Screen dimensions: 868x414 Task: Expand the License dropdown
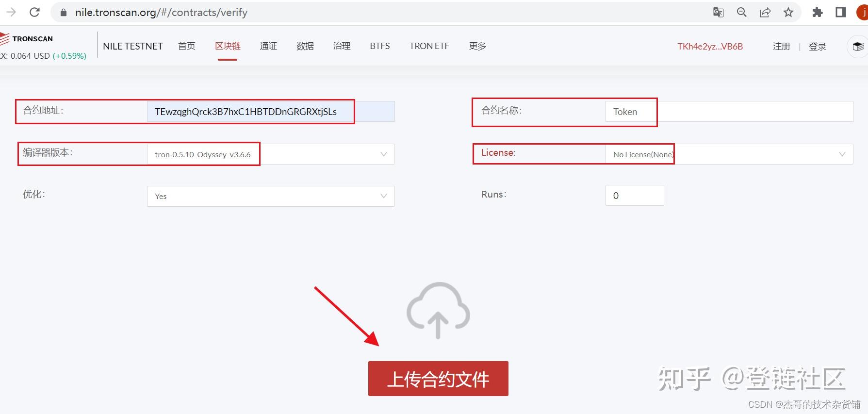coord(729,154)
